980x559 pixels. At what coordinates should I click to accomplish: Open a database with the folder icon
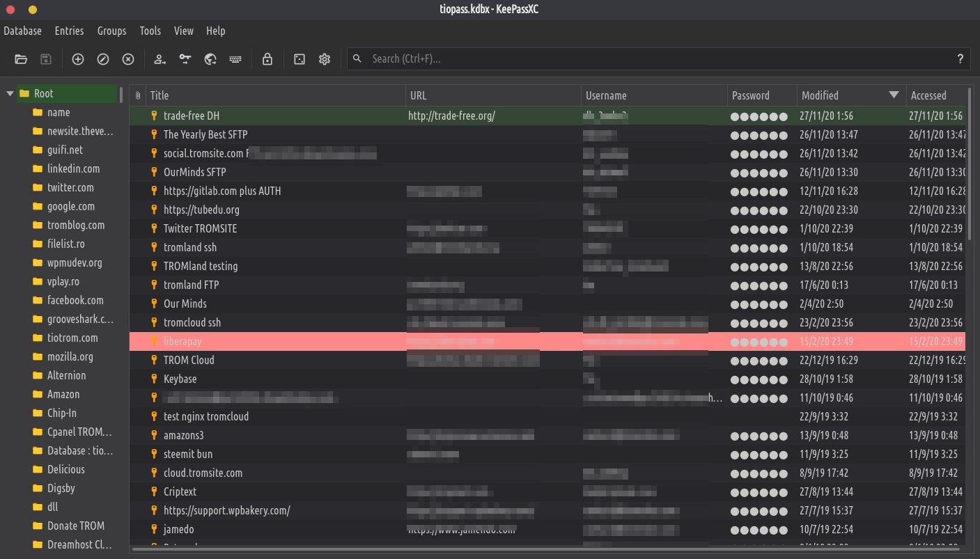click(x=21, y=59)
